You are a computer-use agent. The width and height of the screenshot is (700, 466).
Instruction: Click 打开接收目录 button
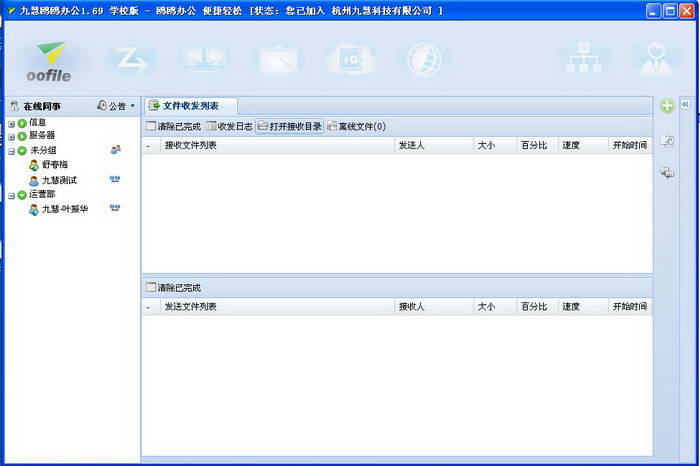point(289,127)
